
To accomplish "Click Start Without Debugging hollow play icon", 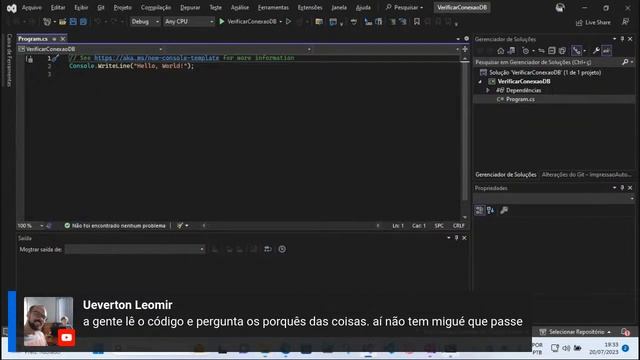I will [x=288, y=21].
